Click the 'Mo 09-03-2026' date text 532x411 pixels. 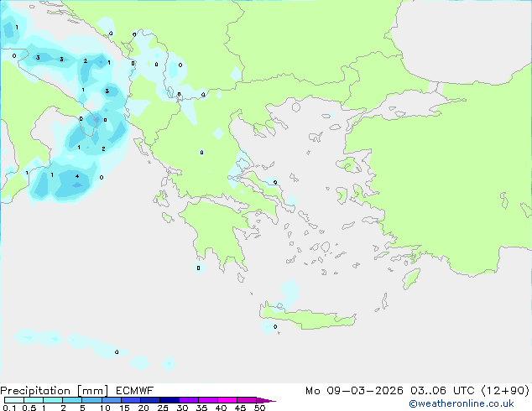click(x=354, y=391)
